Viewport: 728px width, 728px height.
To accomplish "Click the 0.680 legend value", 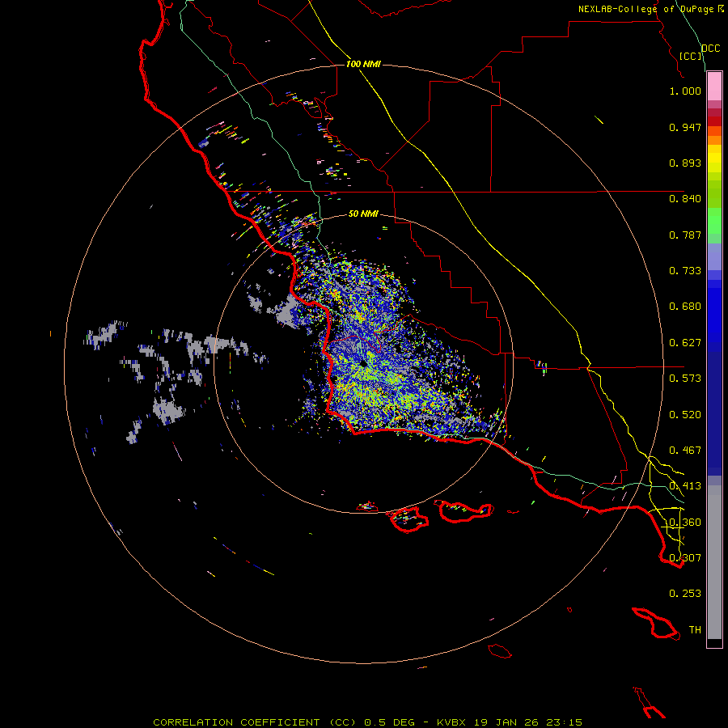I will click(x=685, y=307).
